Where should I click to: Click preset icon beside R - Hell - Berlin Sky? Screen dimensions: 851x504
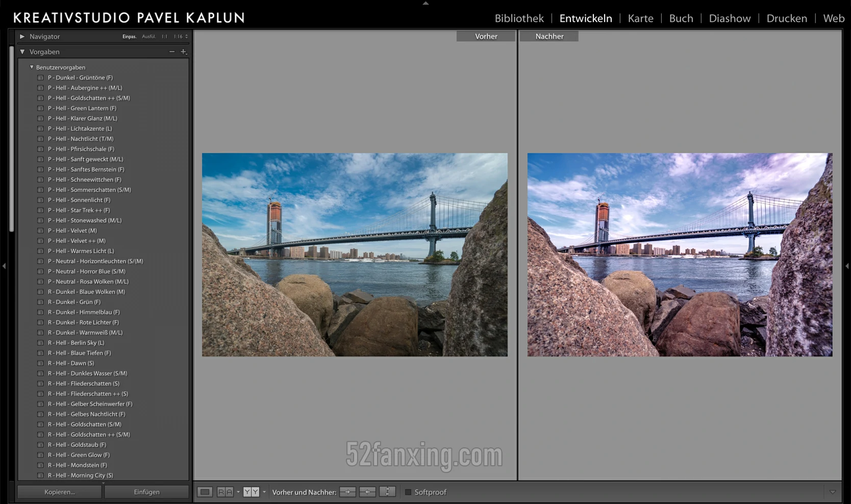(40, 343)
